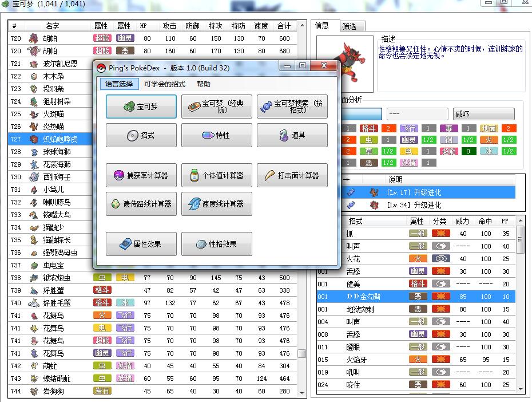Launch the 个体值计算器
532x402 pixels.
[216, 175]
